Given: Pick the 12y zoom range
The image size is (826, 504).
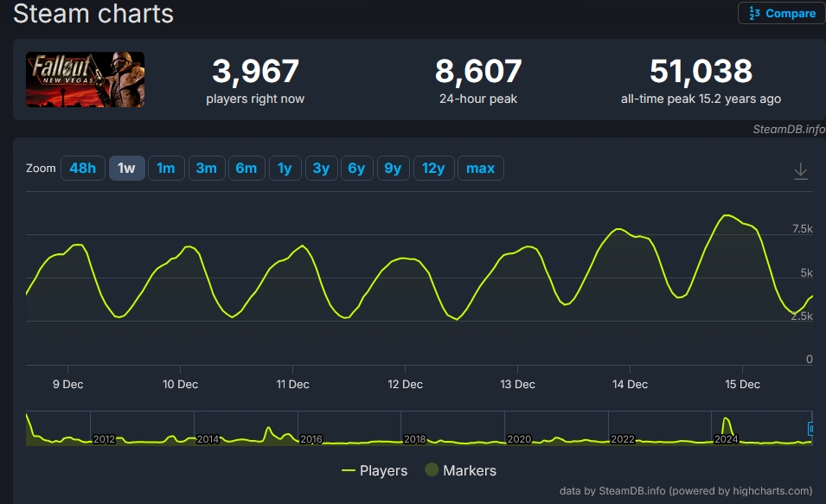Looking at the screenshot, I should [x=433, y=168].
